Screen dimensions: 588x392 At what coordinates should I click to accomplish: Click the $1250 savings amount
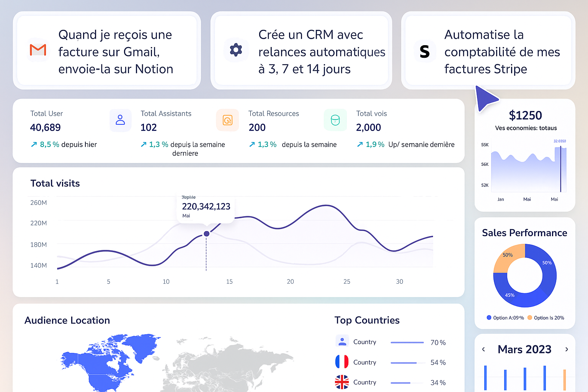point(525,115)
